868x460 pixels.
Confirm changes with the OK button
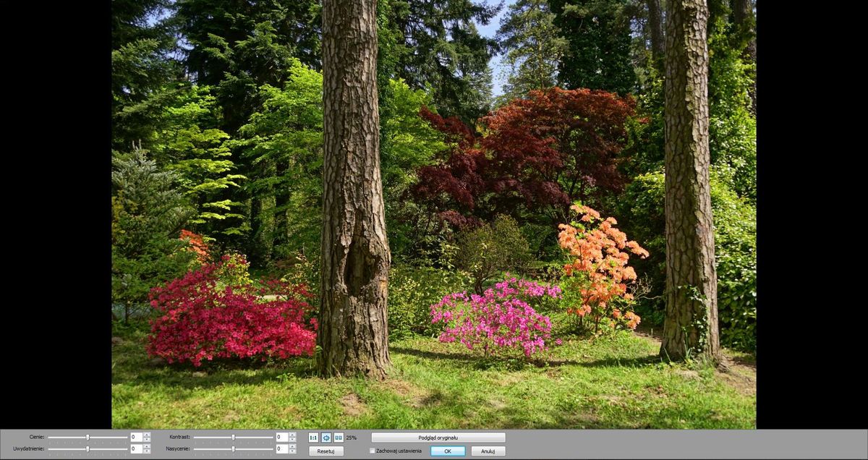pyautogui.click(x=448, y=451)
